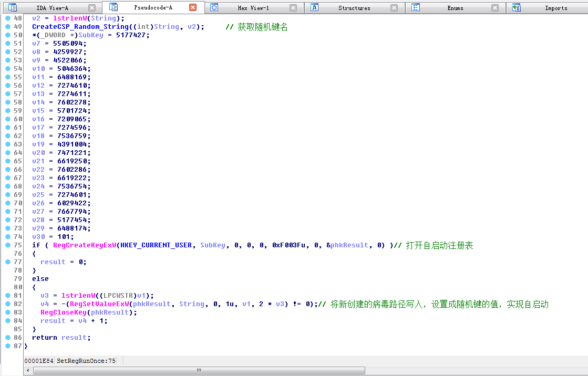Click the Structures tab icon
Image resolution: width=588 pixels, height=376 pixels.
tap(315, 7)
